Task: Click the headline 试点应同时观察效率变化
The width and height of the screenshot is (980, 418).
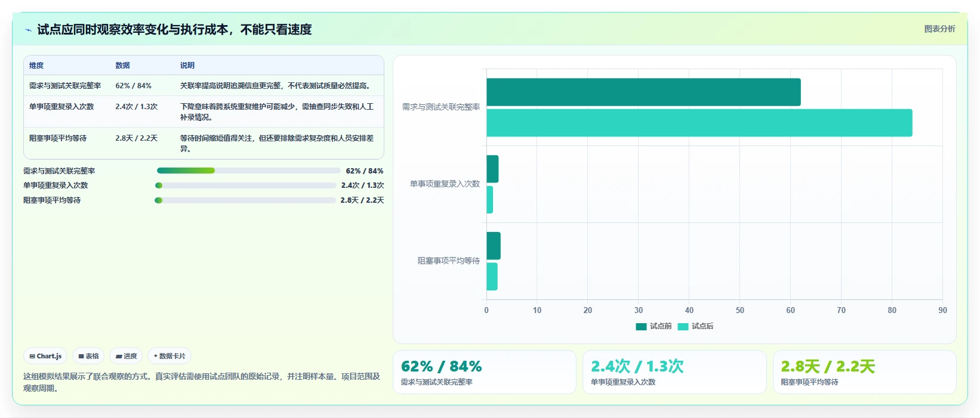Action: click(x=174, y=30)
